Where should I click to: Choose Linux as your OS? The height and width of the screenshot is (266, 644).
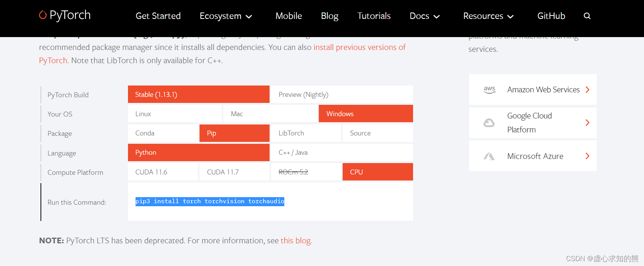(175, 114)
